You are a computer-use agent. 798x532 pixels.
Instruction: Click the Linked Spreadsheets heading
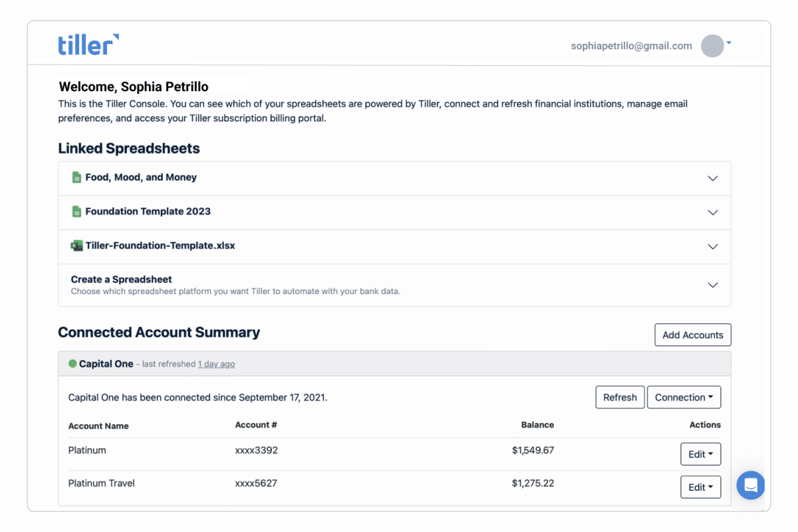pos(129,148)
